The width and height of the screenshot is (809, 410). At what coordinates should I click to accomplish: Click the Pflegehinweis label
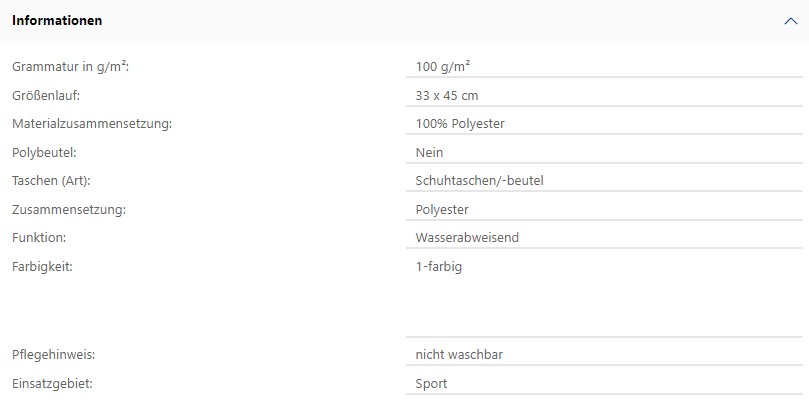(53, 355)
